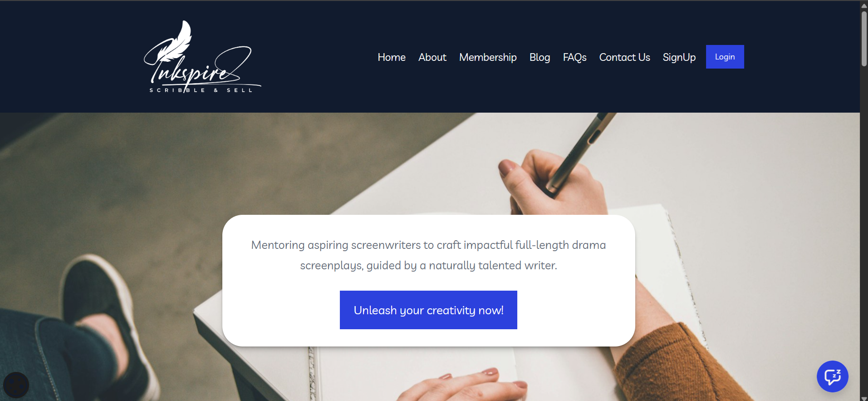Navigate to Contact Us

coord(624,57)
